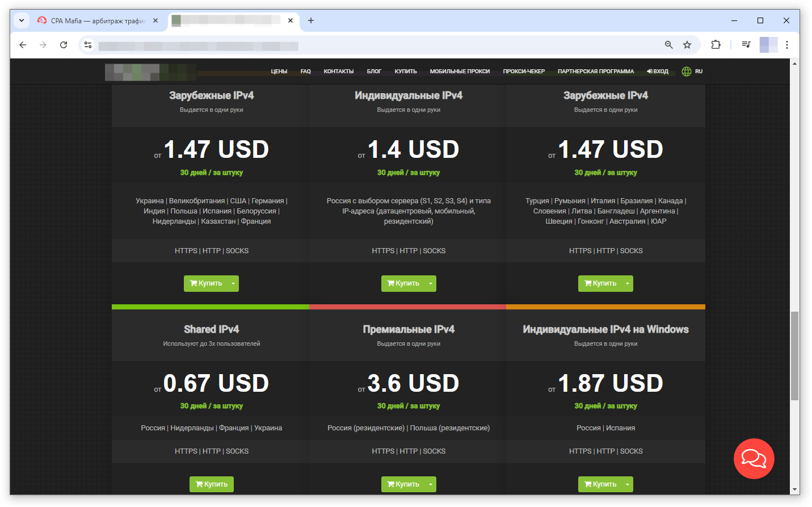Open the browser extensions puzzle icon

[716, 45]
